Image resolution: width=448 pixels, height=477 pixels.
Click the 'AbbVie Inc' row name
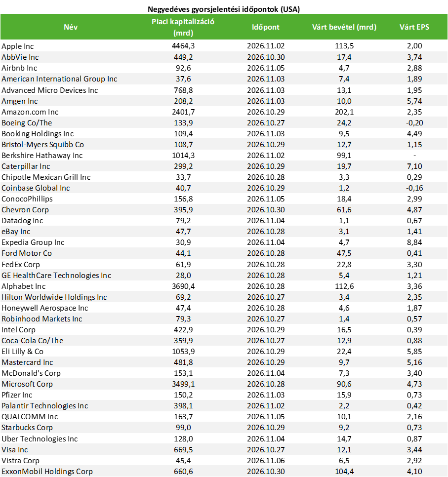(20, 57)
